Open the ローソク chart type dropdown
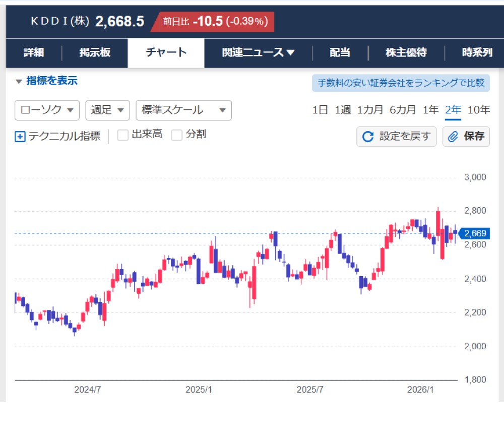 tap(47, 110)
